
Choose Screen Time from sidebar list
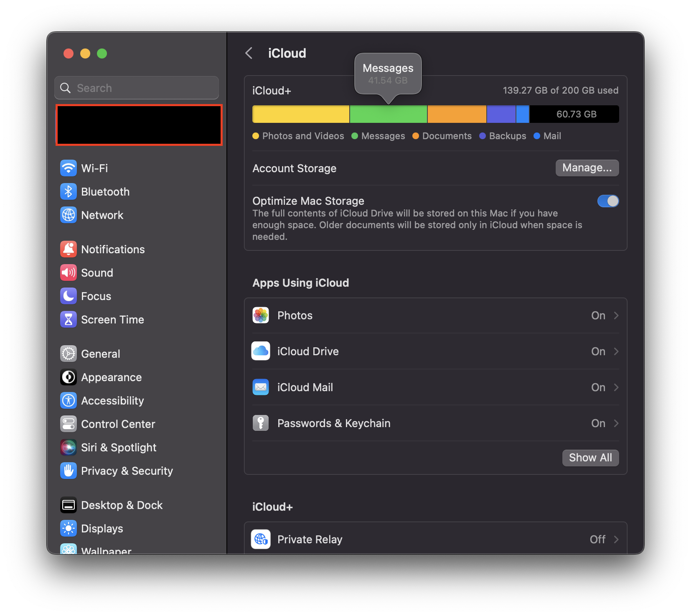click(112, 320)
